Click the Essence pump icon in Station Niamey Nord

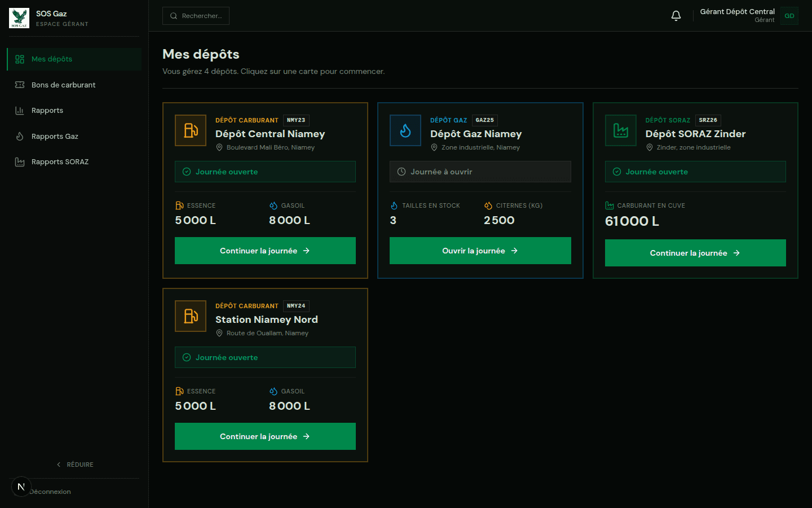click(x=179, y=391)
